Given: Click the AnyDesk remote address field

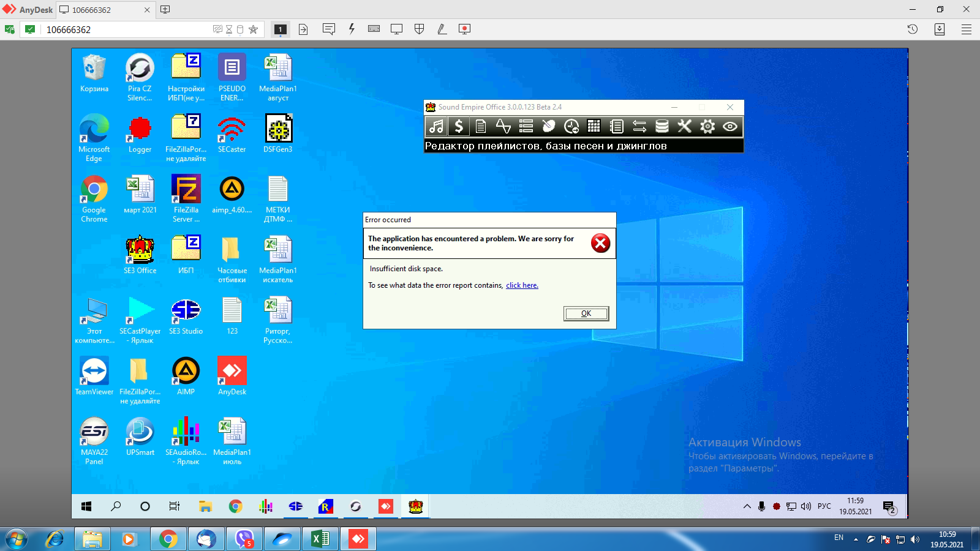Looking at the screenshot, I should 123,29.
